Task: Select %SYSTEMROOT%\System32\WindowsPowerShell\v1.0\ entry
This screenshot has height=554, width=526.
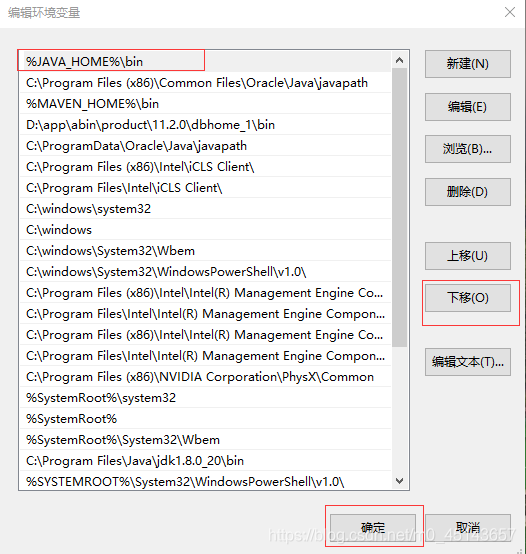Action: pyautogui.click(x=206, y=481)
